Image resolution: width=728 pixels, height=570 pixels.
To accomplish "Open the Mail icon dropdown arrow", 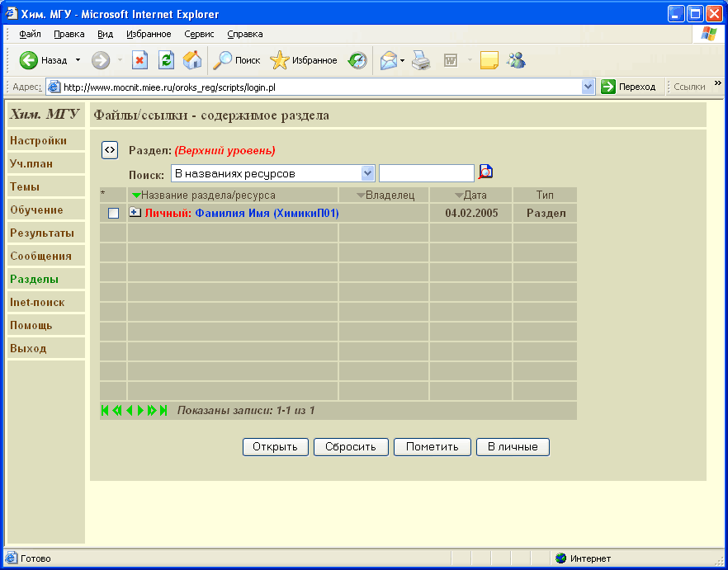I will (402, 60).
